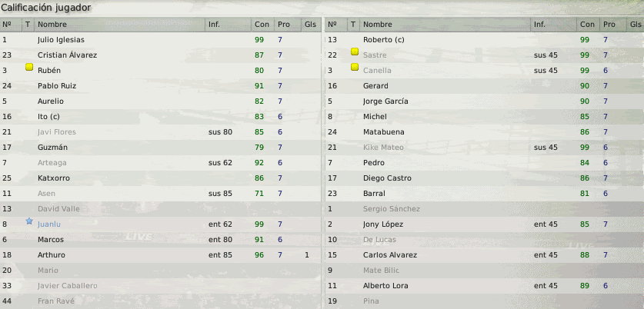Viewport: 644px width, 309px height.
Task: Click Rubén's yellow card icon
Action: (29, 68)
